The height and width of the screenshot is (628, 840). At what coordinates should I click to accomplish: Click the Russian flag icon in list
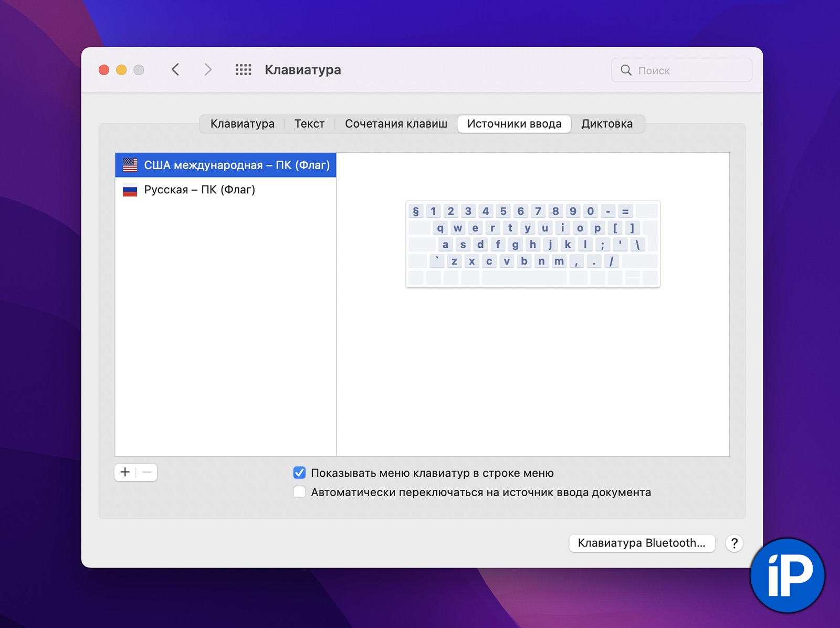pos(130,190)
